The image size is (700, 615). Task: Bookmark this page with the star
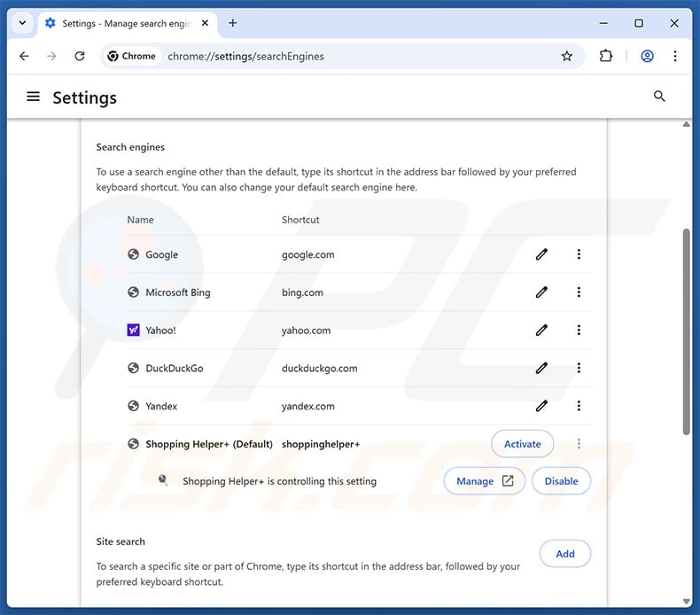coord(566,57)
